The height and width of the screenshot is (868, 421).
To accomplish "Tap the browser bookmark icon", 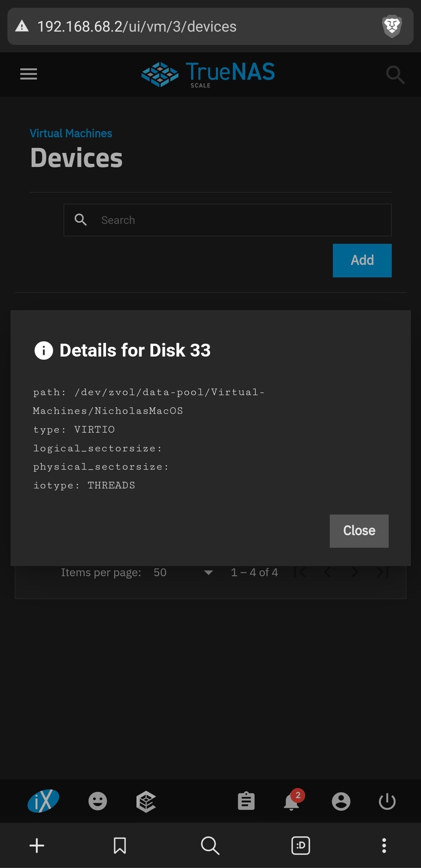I will (x=120, y=845).
